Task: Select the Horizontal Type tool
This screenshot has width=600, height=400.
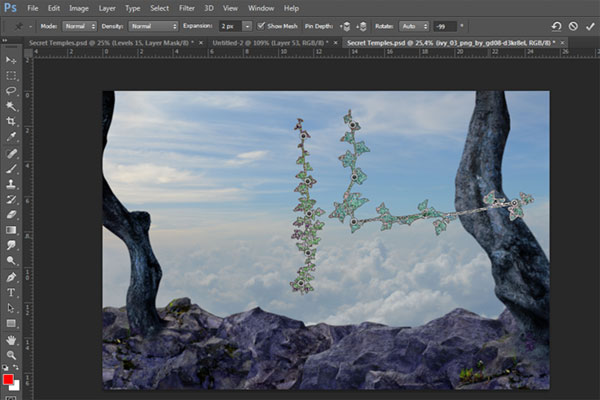Action: coord(11,292)
